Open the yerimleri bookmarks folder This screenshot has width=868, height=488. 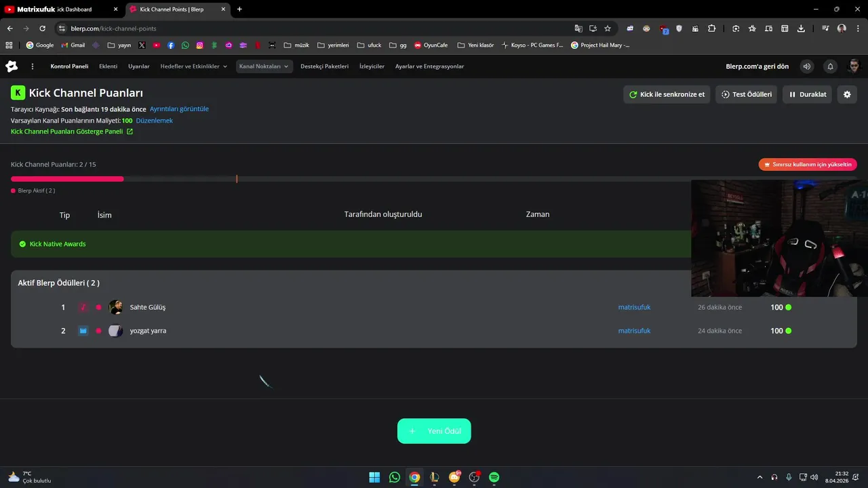[x=333, y=45]
